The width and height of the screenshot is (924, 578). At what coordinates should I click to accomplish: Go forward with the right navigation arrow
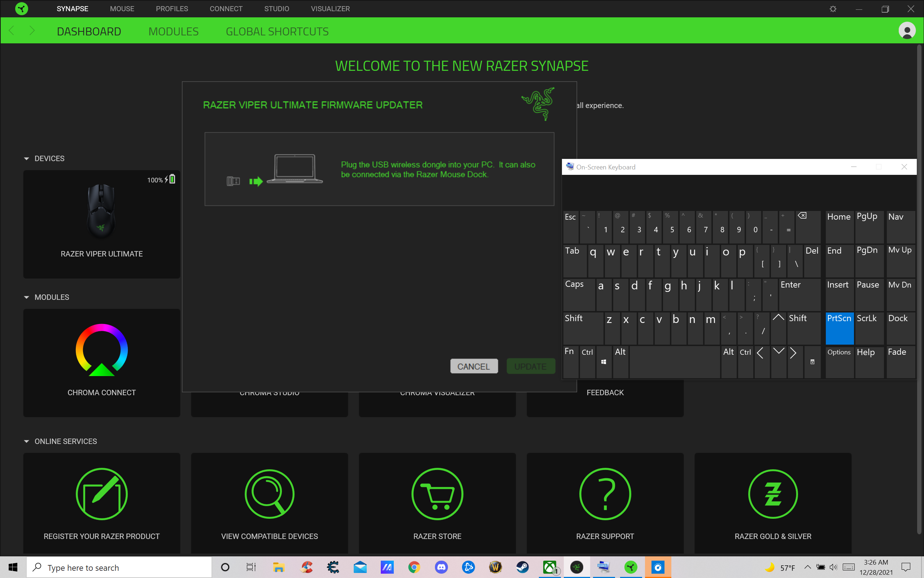(x=32, y=31)
